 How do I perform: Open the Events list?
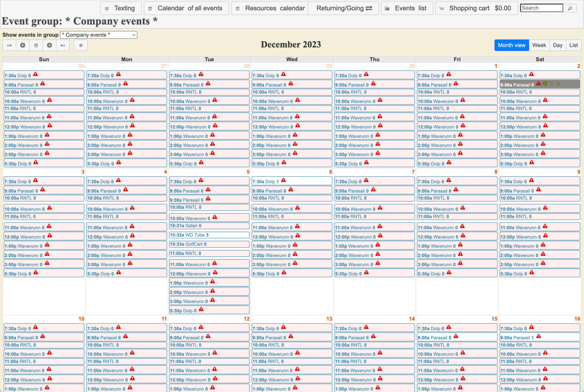pos(407,8)
